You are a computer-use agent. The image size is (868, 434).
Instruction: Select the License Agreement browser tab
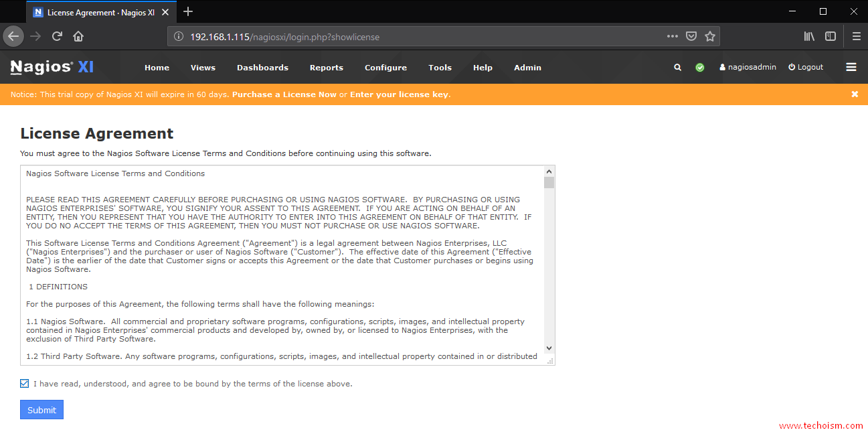(x=102, y=12)
